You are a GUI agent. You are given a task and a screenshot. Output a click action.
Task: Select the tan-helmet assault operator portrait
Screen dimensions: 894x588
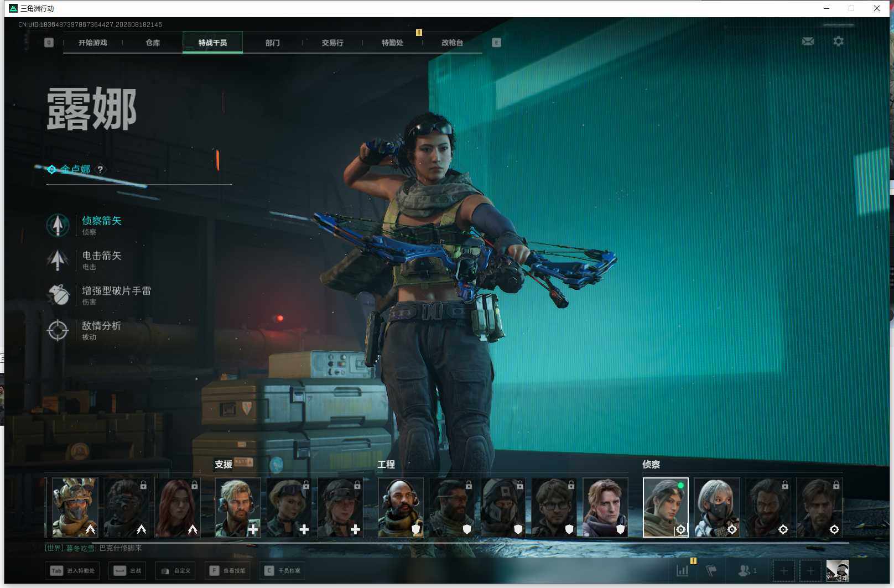coord(75,507)
